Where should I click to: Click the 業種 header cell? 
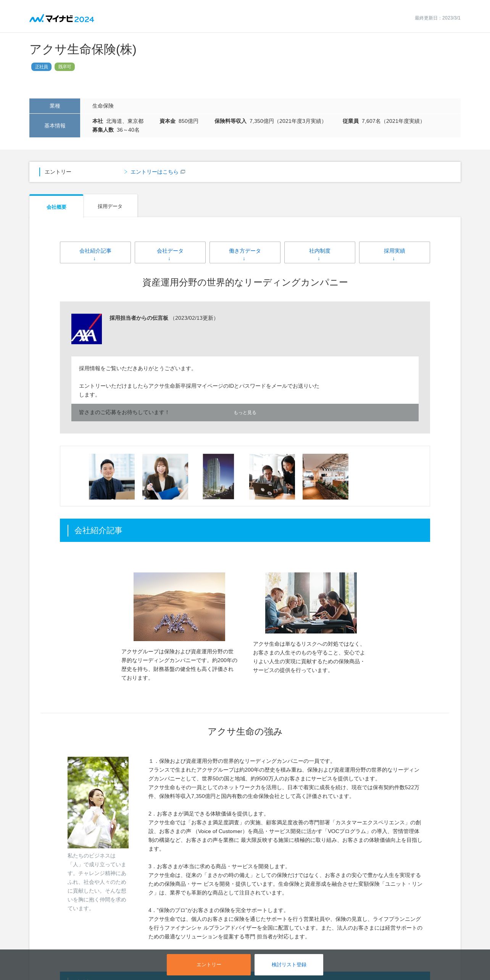(x=55, y=106)
